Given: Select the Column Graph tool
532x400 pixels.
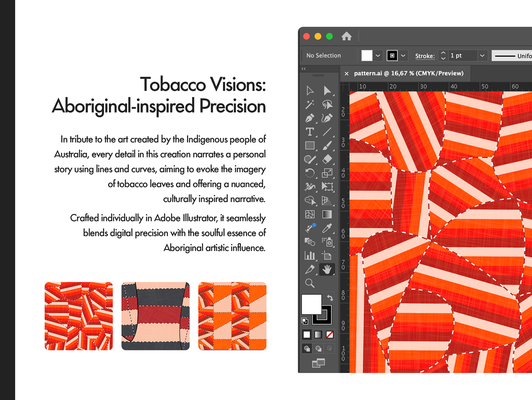Looking at the screenshot, I should click(x=310, y=255).
